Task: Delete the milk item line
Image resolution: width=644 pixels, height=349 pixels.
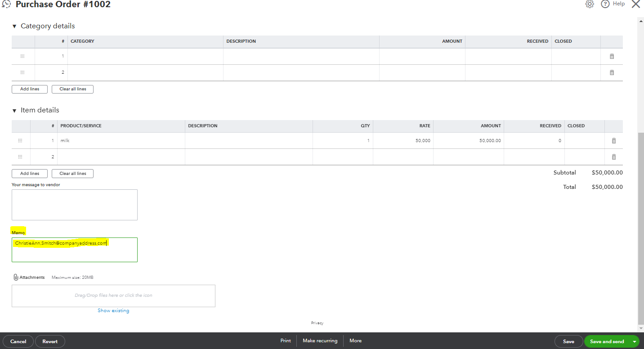Action: (614, 141)
